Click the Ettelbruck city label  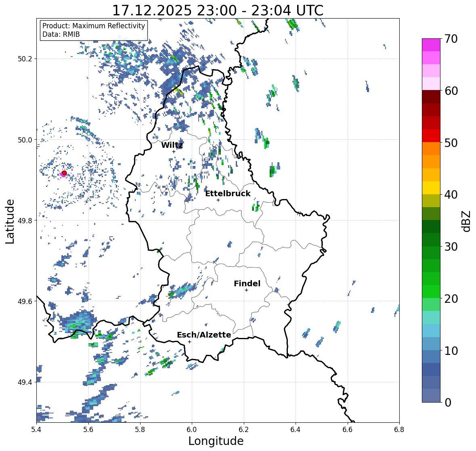click(228, 193)
